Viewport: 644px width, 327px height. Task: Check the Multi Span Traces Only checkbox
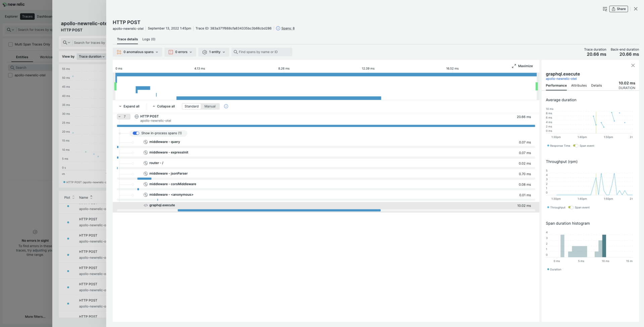(x=10, y=44)
